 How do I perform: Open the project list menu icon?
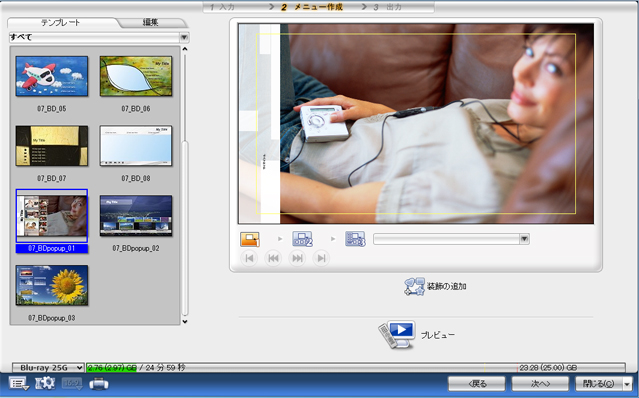[18, 384]
